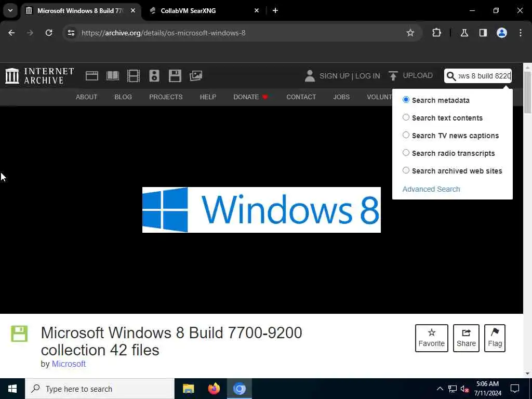
Task: Reload the page with refresh icon
Action: [x=49, y=33]
